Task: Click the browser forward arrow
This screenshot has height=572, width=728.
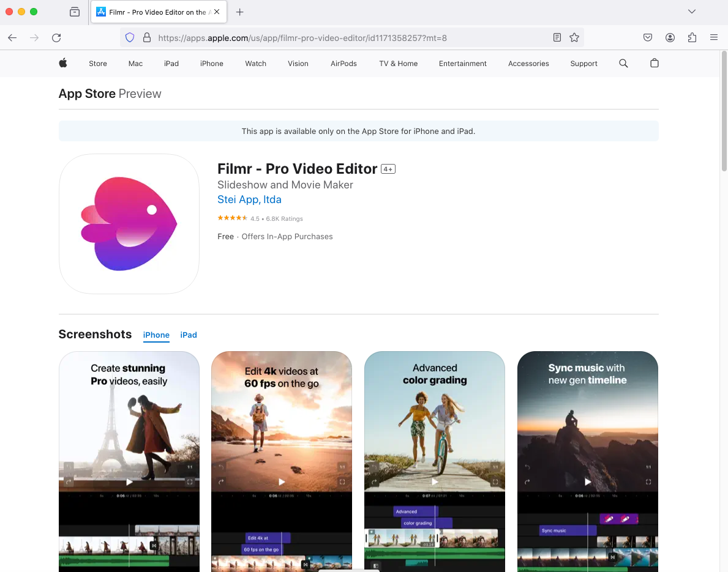Action: [34, 38]
